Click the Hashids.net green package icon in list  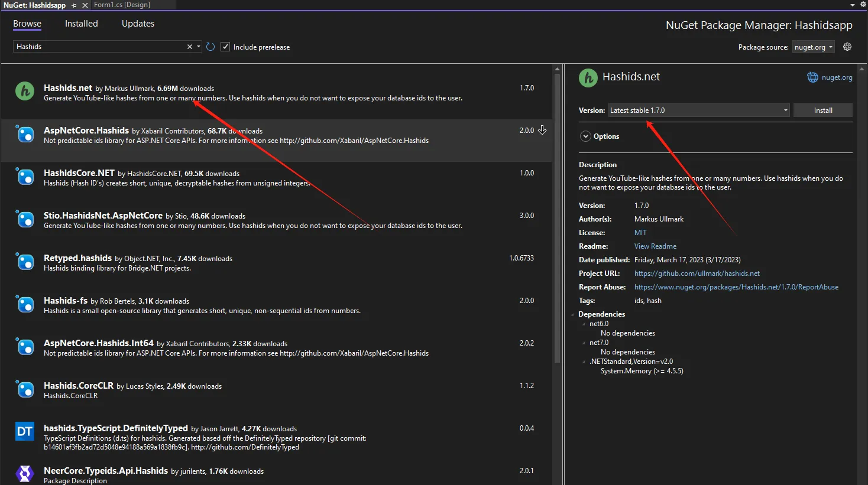25,91
